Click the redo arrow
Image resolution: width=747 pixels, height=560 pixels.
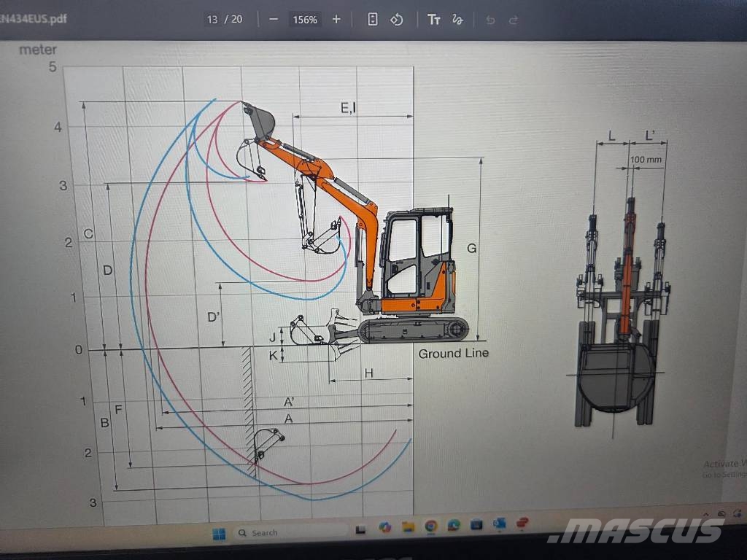click(513, 20)
